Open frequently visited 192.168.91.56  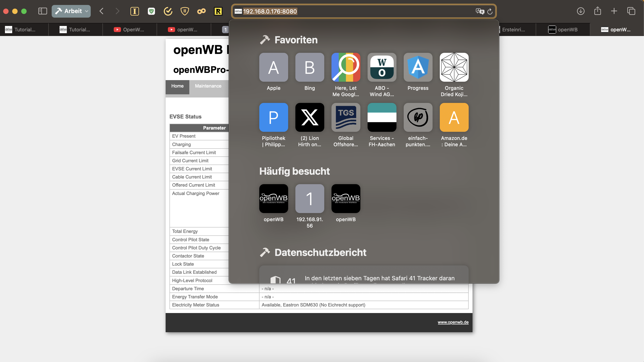pos(310,199)
